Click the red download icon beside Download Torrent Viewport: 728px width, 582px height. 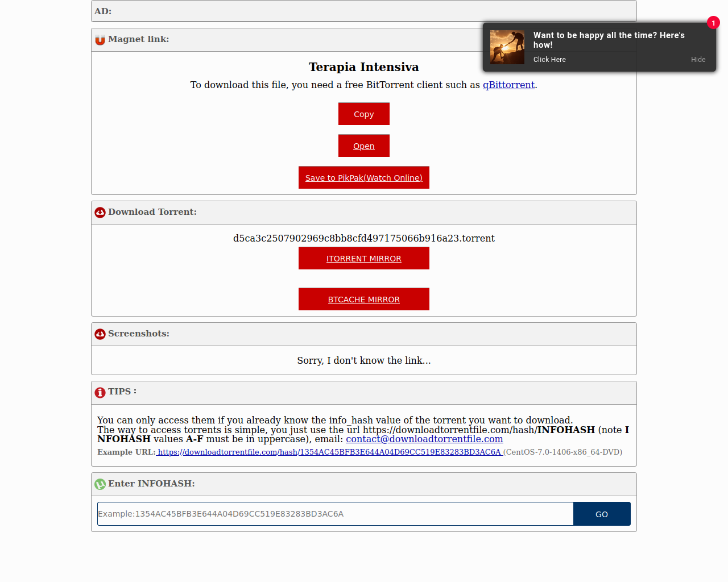tap(100, 213)
